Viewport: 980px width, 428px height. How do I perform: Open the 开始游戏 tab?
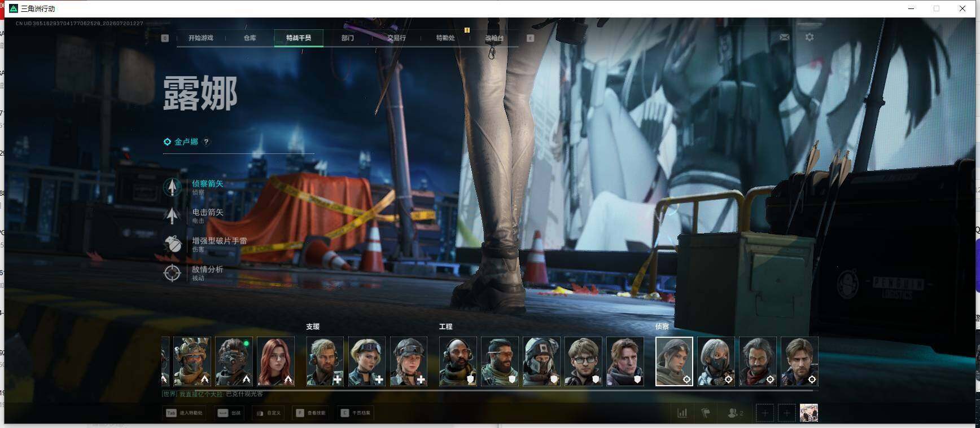click(200, 38)
